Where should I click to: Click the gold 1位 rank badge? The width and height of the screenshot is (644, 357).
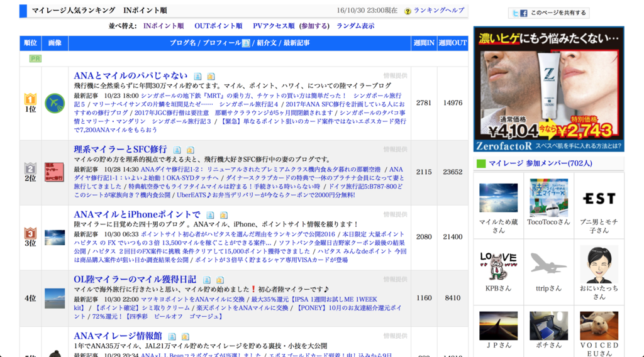coord(30,99)
